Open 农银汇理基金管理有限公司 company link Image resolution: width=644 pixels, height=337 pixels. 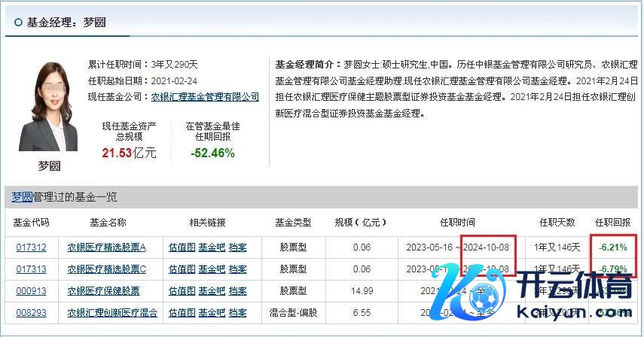(x=205, y=97)
